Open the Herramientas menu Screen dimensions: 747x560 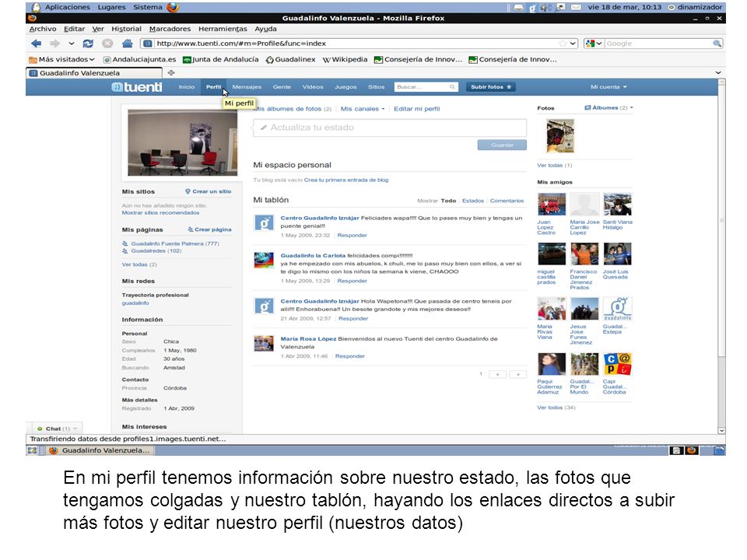(x=223, y=29)
